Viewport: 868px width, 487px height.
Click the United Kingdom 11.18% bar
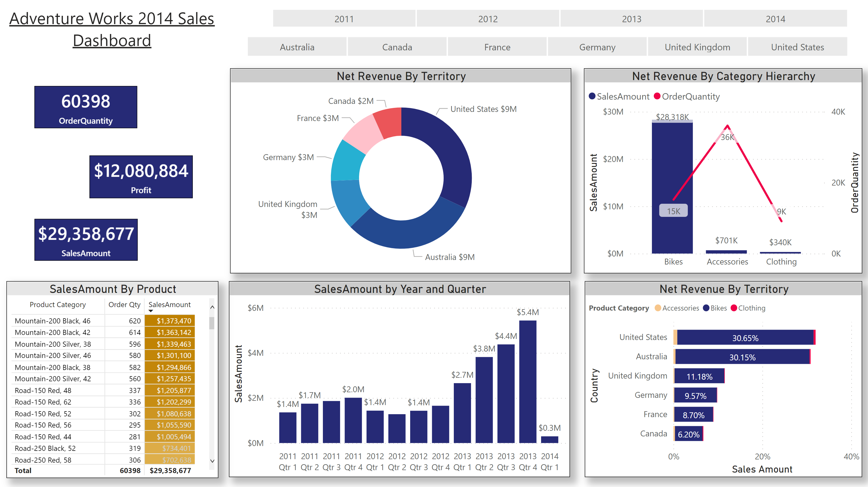pyautogui.click(x=699, y=376)
